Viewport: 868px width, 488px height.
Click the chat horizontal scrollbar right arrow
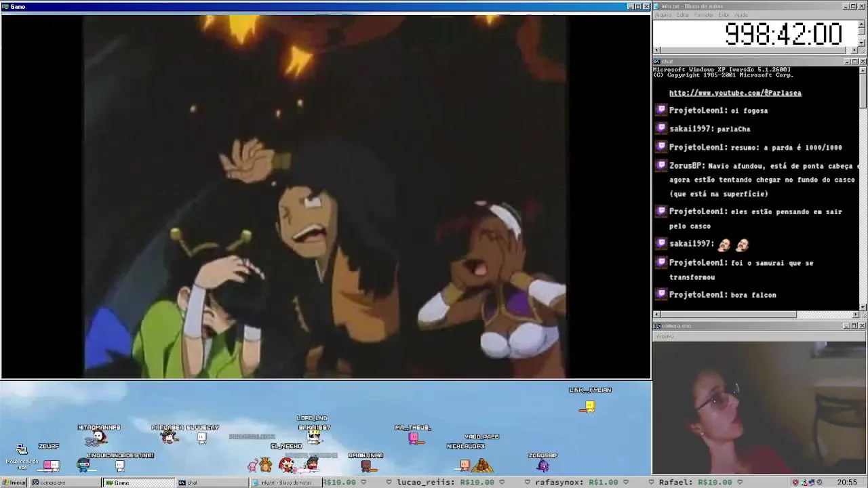[854, 314]
